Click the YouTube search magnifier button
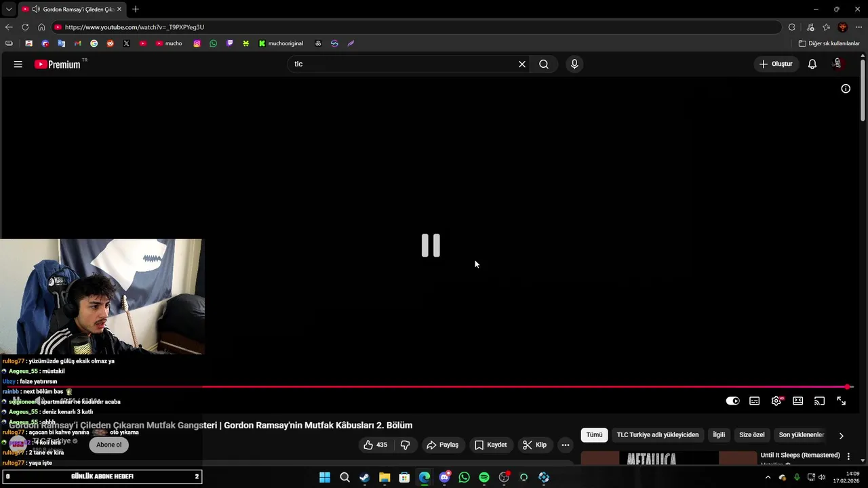 544,64
